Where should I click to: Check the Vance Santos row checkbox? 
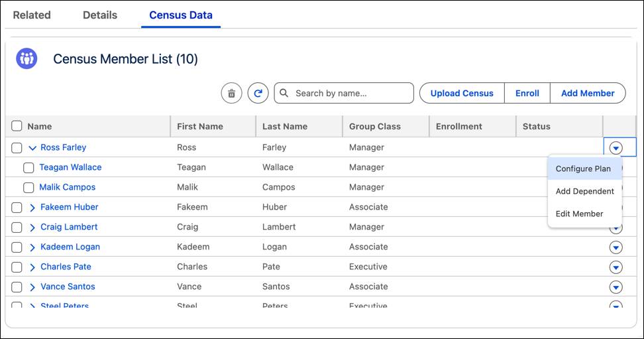pyautogui.click(x=17, y=287)
